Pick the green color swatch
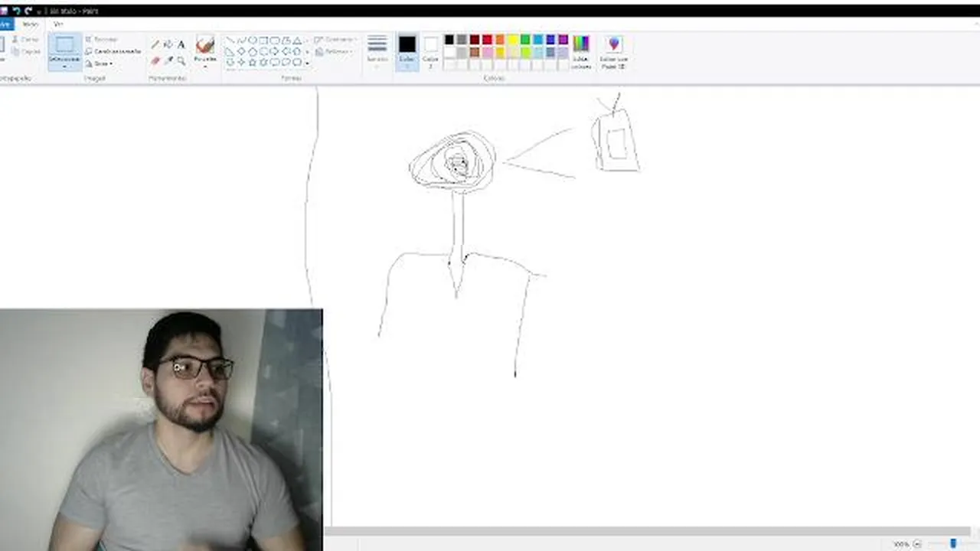 (525, 40)
